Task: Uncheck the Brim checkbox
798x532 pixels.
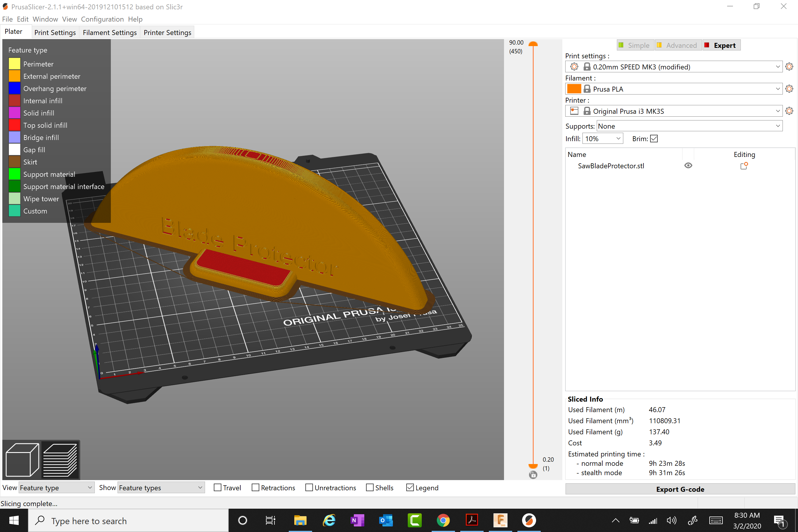Action: (x=654, y=139)
